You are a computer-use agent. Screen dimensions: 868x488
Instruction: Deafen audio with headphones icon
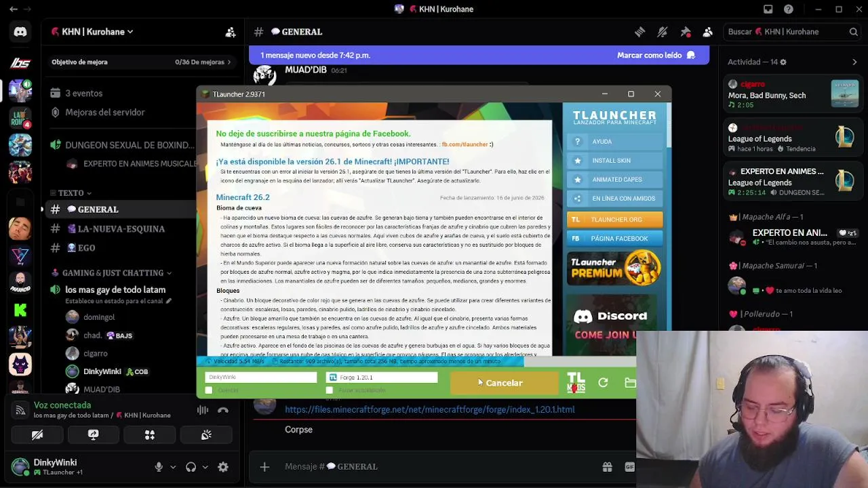coord(191,467)
